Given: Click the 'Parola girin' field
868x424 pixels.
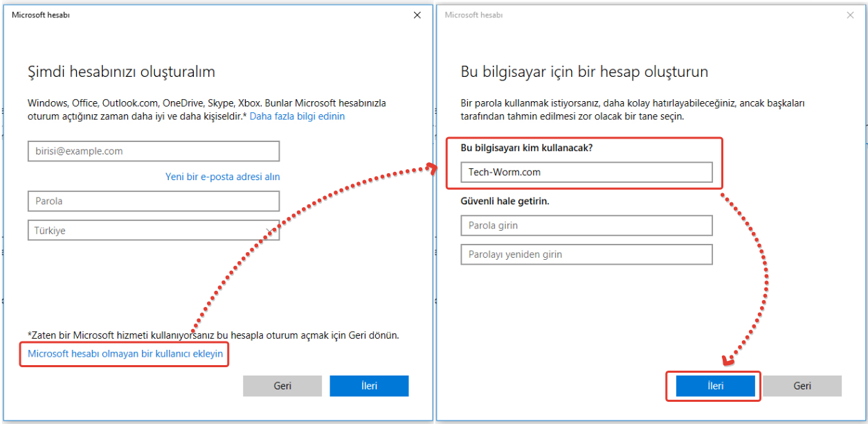Looking at the screenshot, I should (x=586, y=225).
